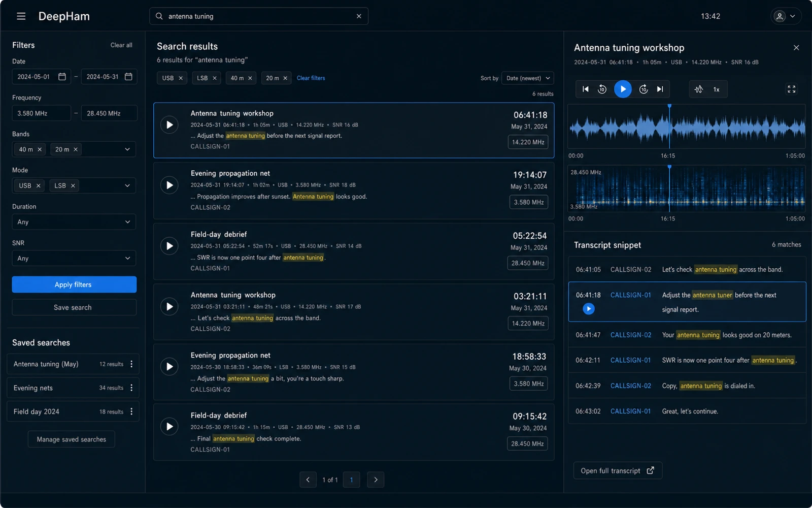The height and width of the screenshot is (508, 812).
Task: Select transcript line at 06:43:02
Action: point(687,411)
